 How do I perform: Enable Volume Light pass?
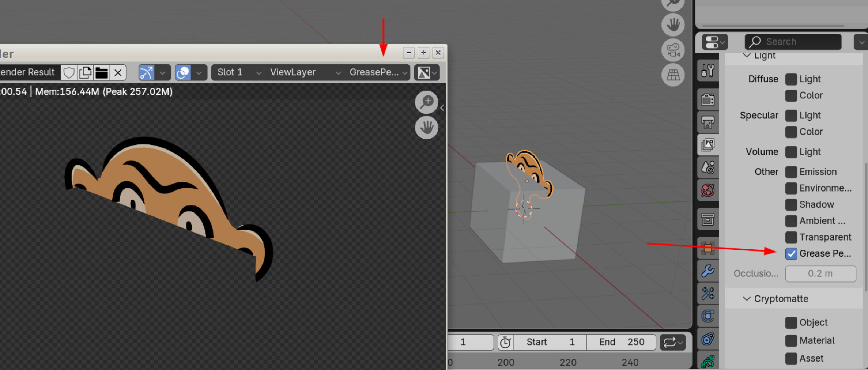[791, 152]
